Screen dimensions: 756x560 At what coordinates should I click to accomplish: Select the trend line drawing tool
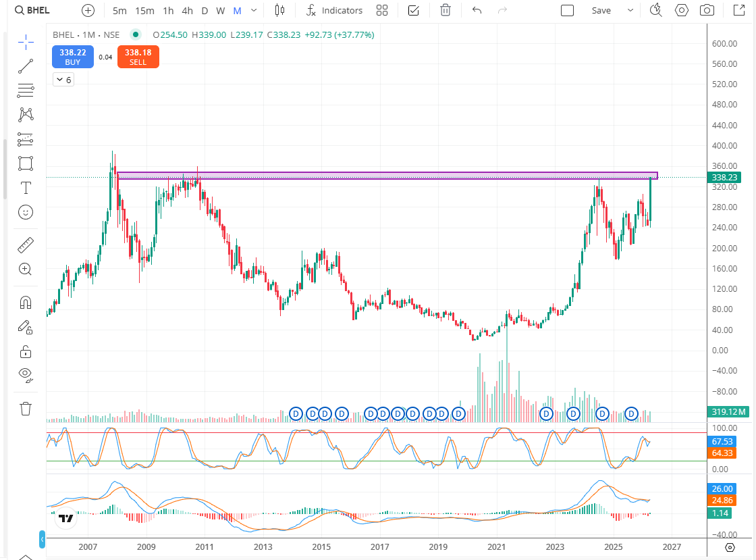point(26,66)
